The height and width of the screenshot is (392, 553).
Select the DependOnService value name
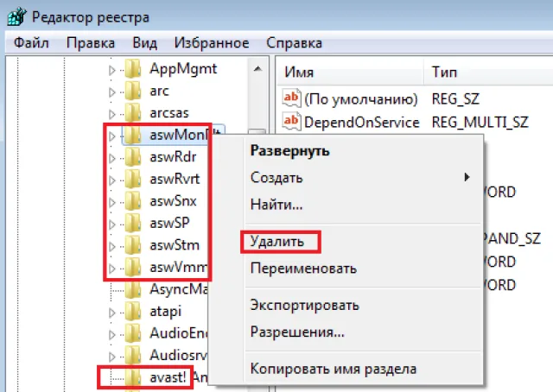362,123
